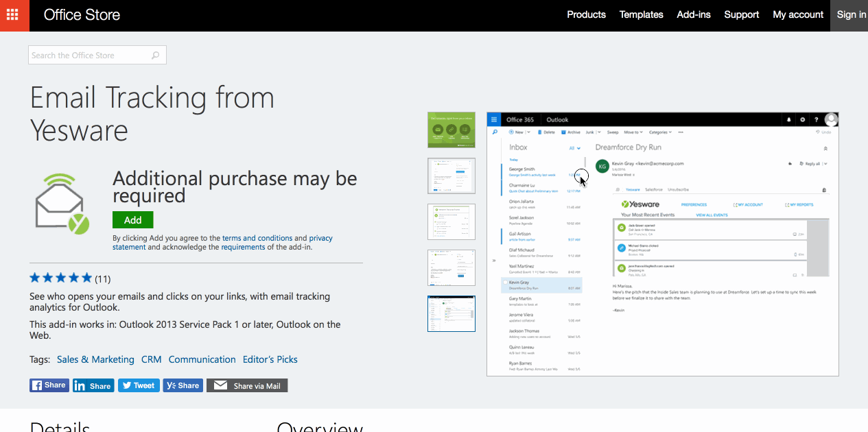Click the green Add button

click(133, 220)
